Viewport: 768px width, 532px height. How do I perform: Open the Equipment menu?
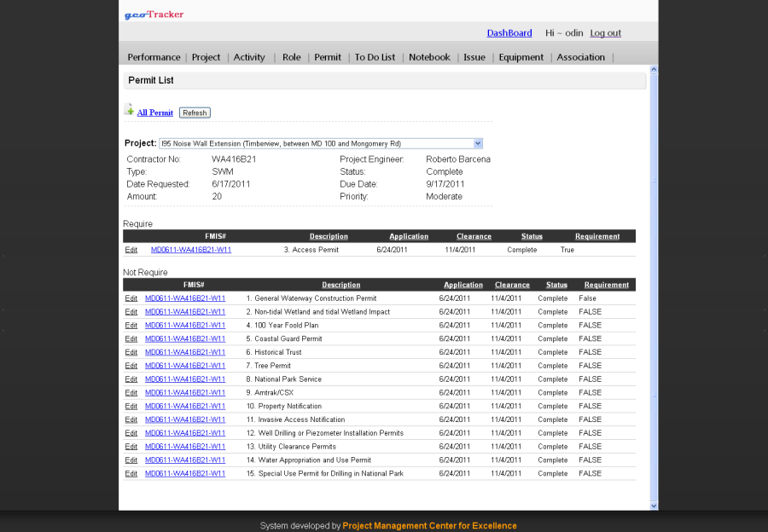pyautogui.click(x=521, y=57)
